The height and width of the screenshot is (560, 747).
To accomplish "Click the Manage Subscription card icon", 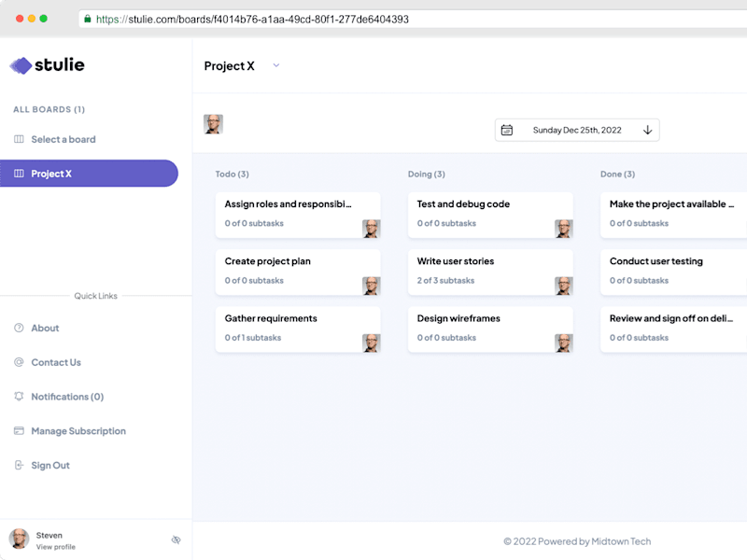I will pos(19,430).
